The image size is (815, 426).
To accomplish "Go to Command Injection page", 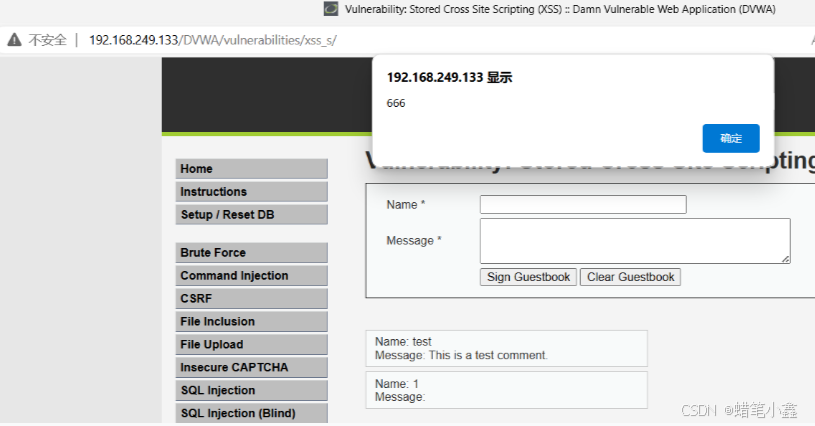I will tap(252, 275).
